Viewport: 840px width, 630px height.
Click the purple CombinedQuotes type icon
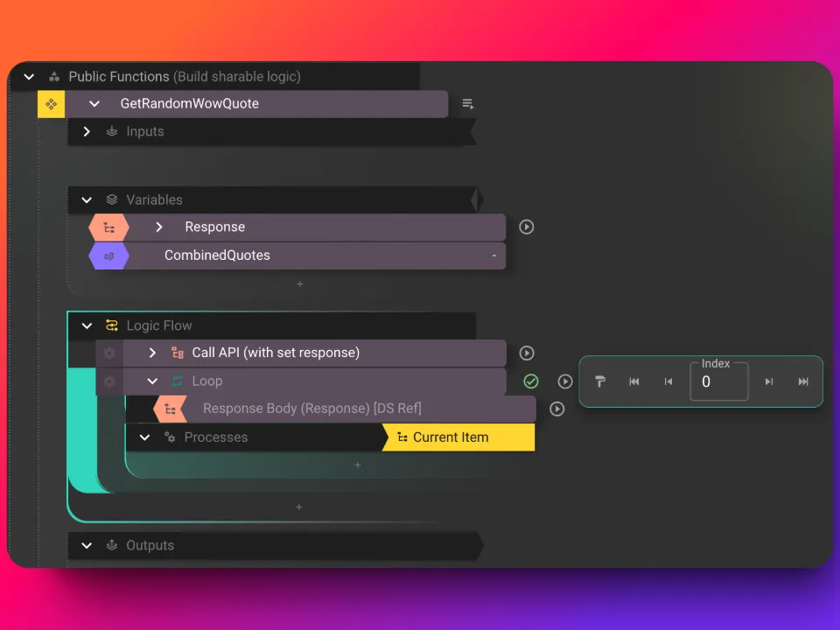click(x=108, y=255)
